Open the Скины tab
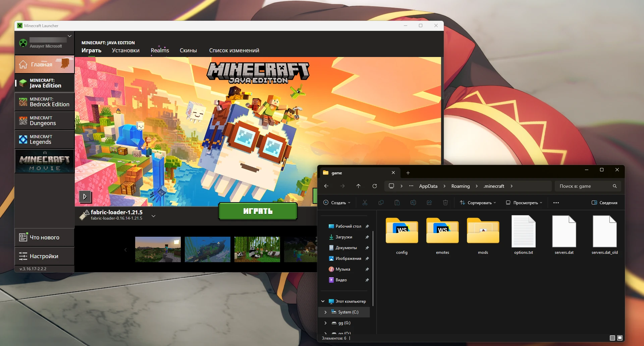Image resolution: width=644 pixels, height=346 pixels. coord(188,50)
